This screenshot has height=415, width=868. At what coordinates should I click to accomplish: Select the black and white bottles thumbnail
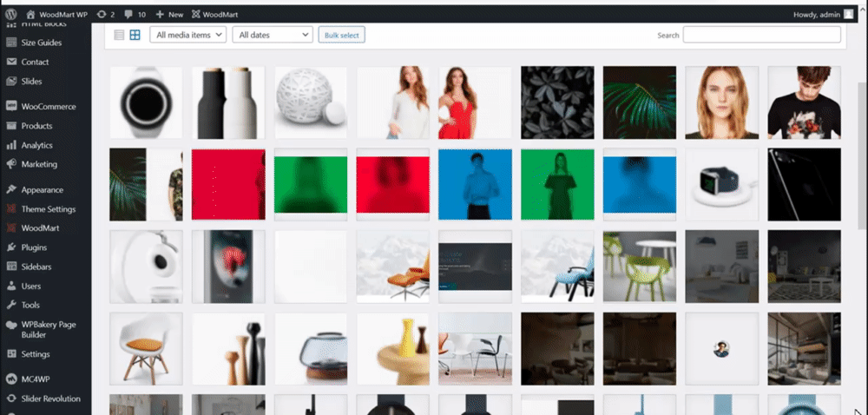tap(228, 102)
